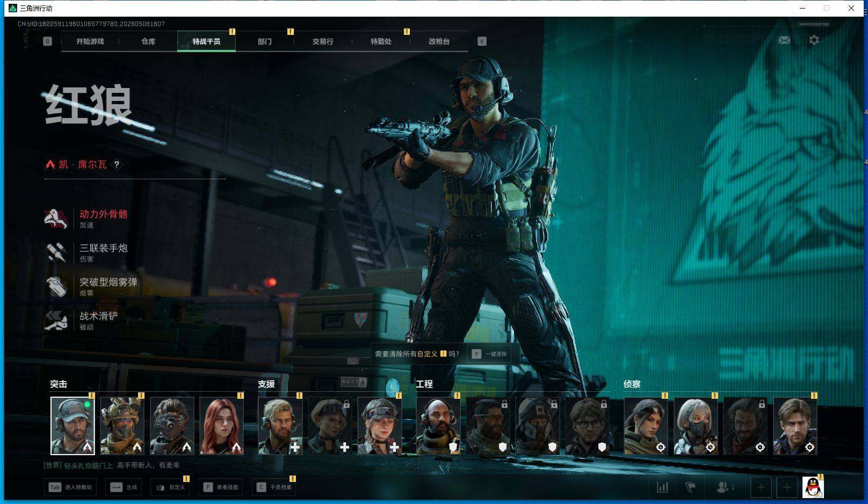Click the operator name 凯·席尔瓦

coord(83,165)
